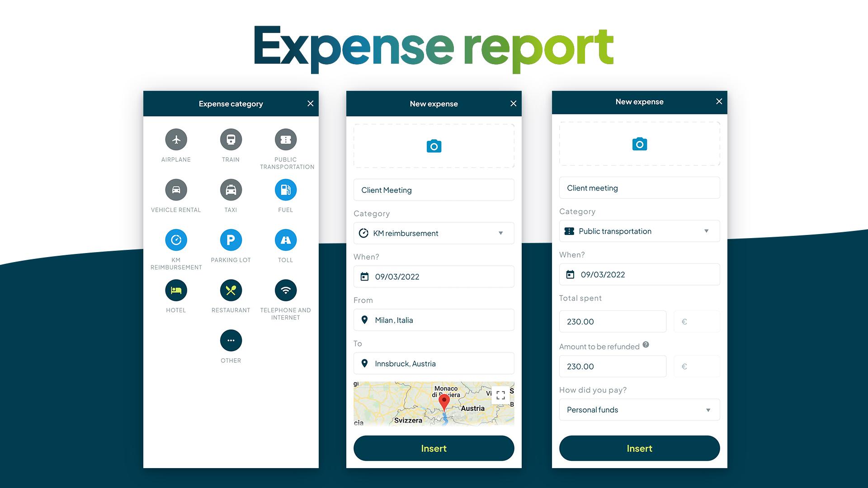Click Insert button on Public Transportation form
Image resolution: width=868 pixels, height=488 pixels.
(x=639, y=448)
